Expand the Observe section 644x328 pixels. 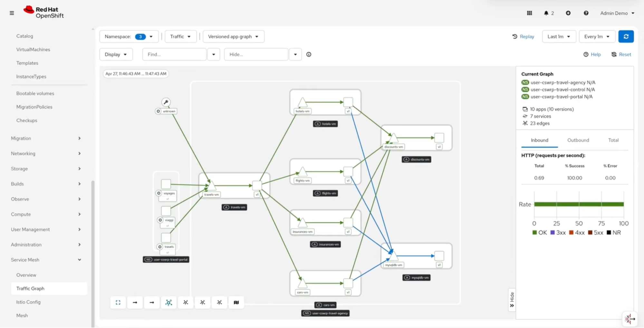tap(46, 199)
